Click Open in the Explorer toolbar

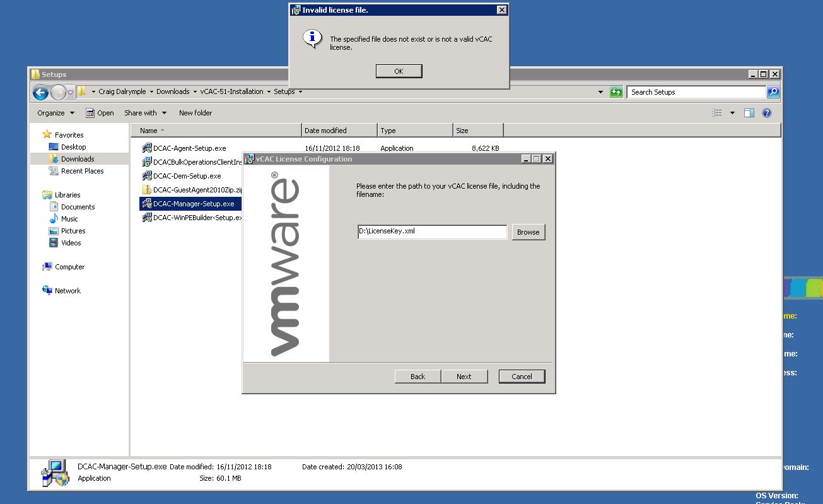pos(100,113)
